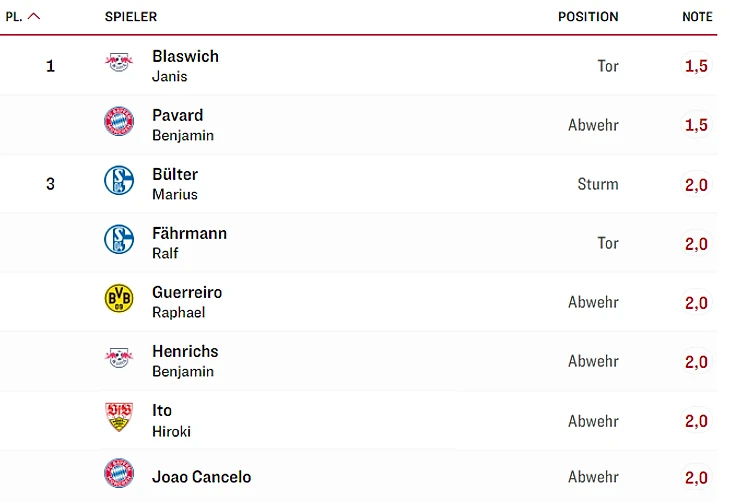The image size is (730, 502).
Task: Click Schalke logo beside Fährmann
Action: (x=118, y=240)
